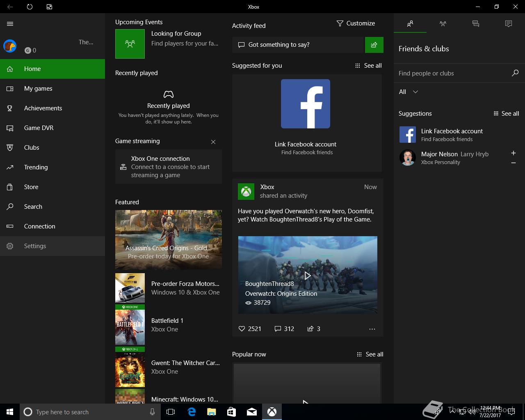Share the Overwatch activity post (3)
Screen dimensions: 525x420
[x=314, y=329]
